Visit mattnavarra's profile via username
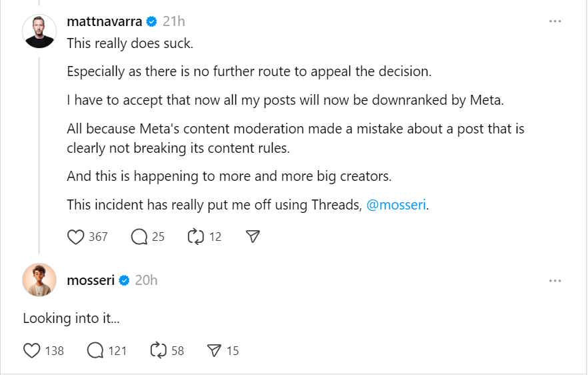 tap(104, 21)
